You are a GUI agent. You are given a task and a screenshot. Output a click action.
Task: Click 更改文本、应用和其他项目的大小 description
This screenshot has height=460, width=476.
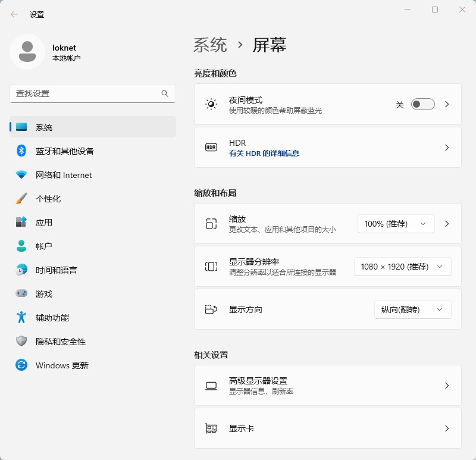[282, 229]
